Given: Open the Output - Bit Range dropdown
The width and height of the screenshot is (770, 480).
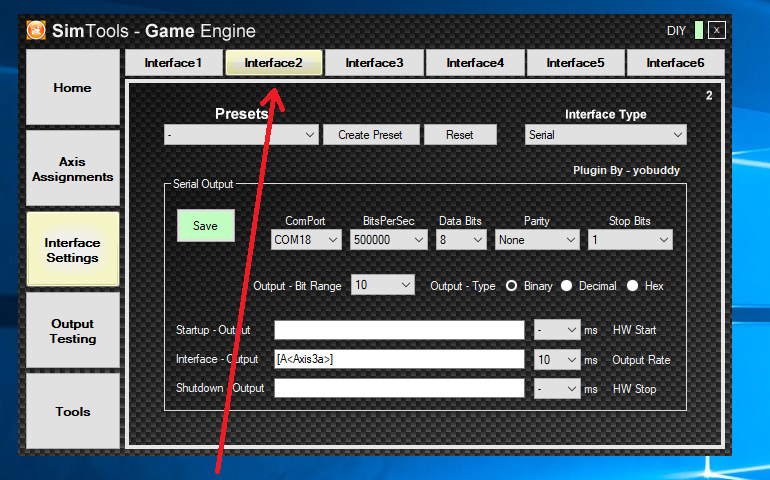Looking at the screenshot, I should [383, 285].
